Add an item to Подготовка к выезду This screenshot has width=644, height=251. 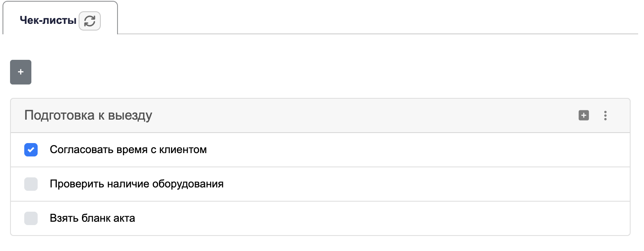[x=584, y=115]
